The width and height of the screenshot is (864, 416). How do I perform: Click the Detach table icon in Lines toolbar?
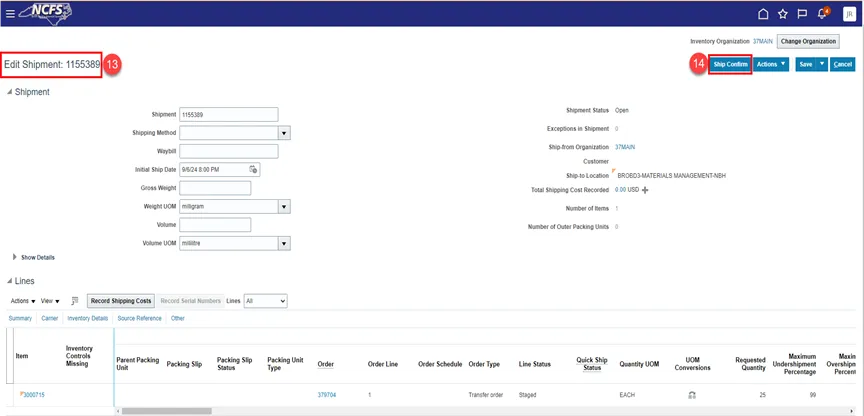(75, 301)
